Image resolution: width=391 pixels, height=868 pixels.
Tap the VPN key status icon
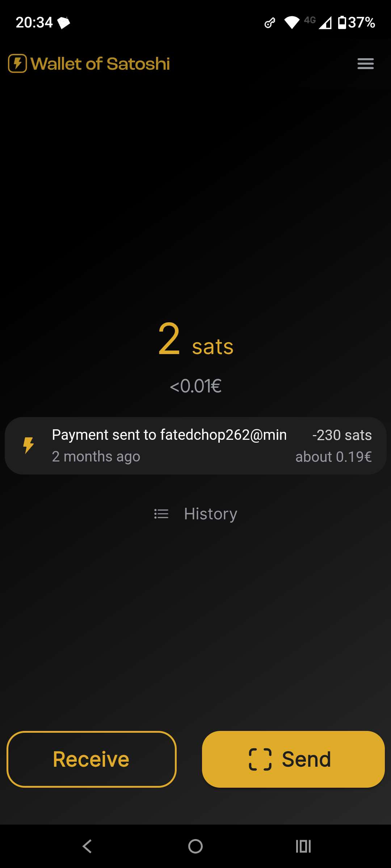[270, 23]
